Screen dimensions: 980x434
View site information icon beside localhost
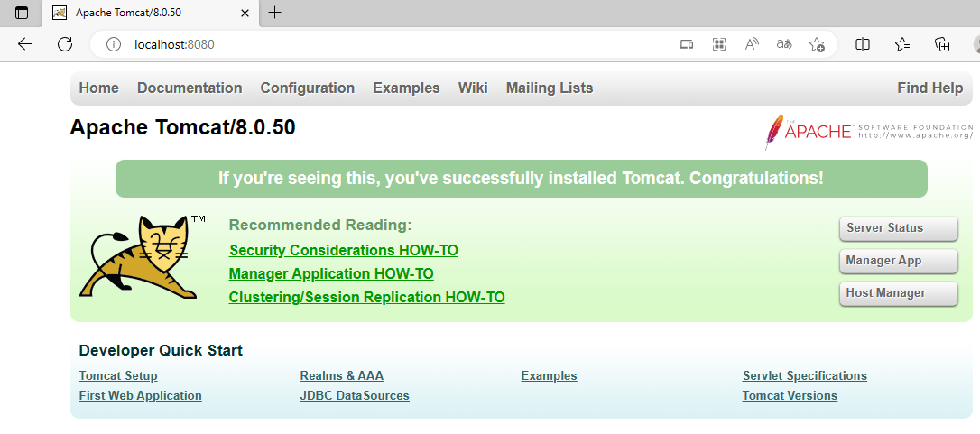(x=113, y=44)
